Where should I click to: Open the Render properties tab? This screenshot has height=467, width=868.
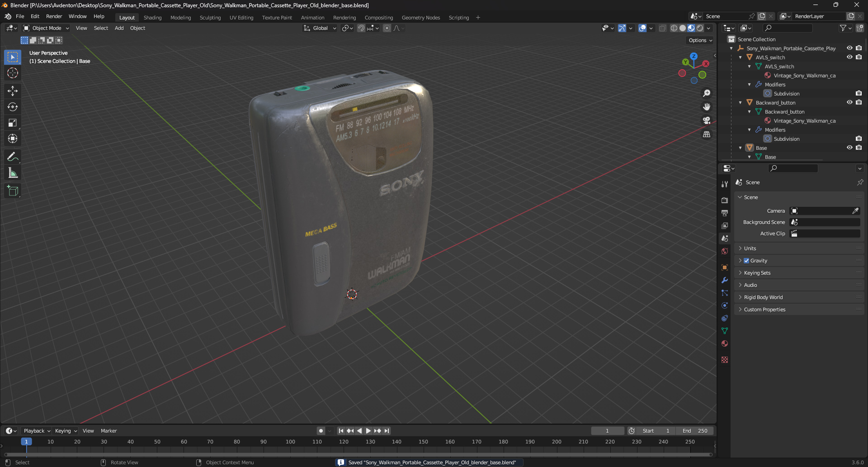tap(725, 200)
